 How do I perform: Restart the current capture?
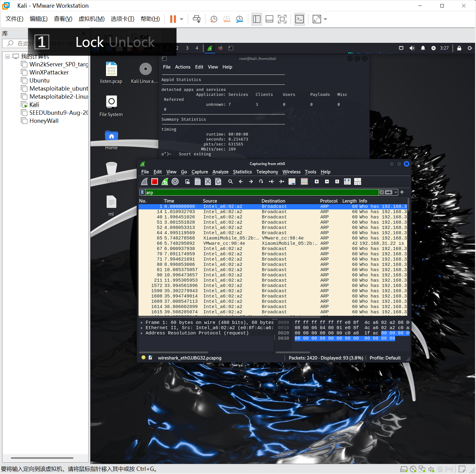(165, 181)
